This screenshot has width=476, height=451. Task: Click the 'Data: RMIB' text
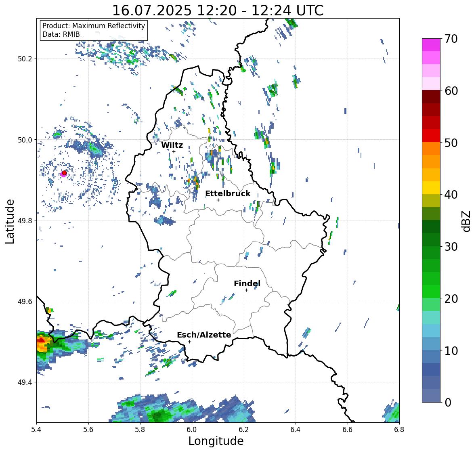pyautogui.click(x=61, y=34)
